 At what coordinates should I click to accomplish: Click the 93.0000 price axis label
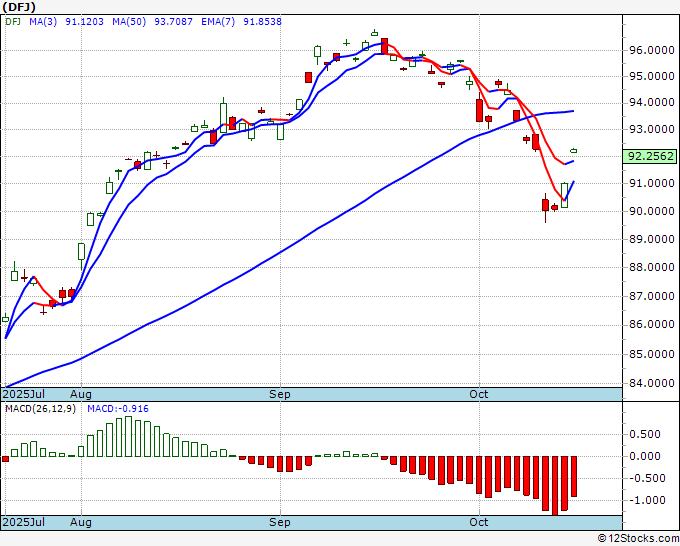point(652,129)
